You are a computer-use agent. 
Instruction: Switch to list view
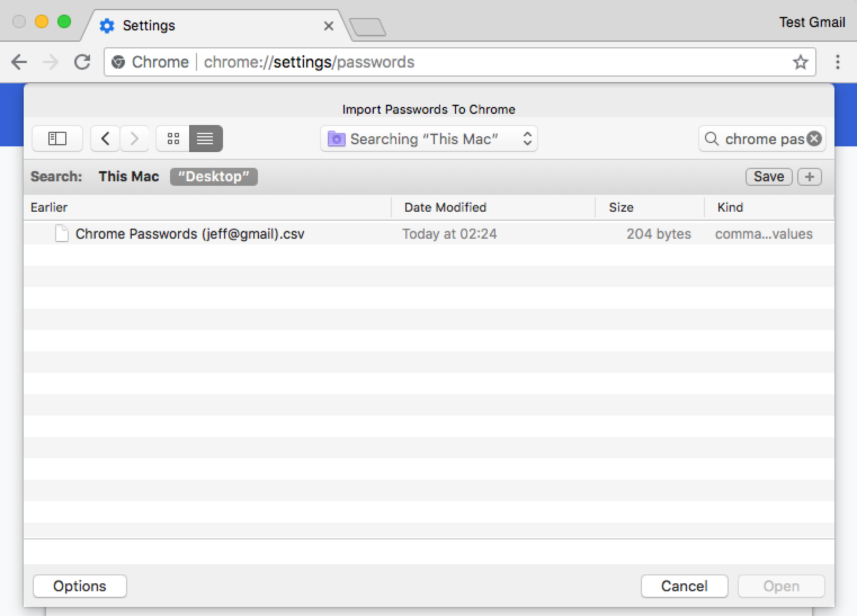(206, 138)
